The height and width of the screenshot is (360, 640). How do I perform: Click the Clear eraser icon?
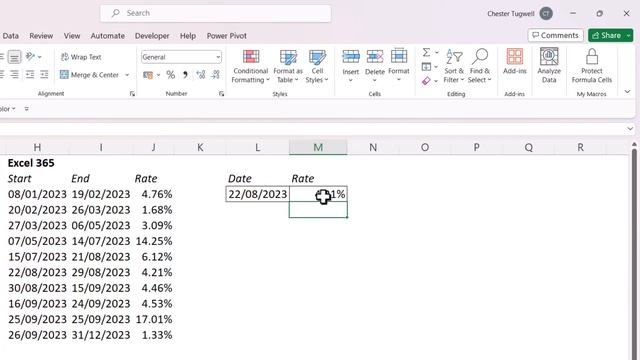(426, 81)
